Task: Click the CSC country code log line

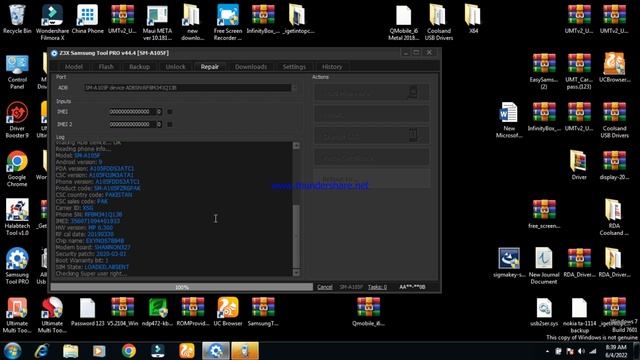Action: 94,195
